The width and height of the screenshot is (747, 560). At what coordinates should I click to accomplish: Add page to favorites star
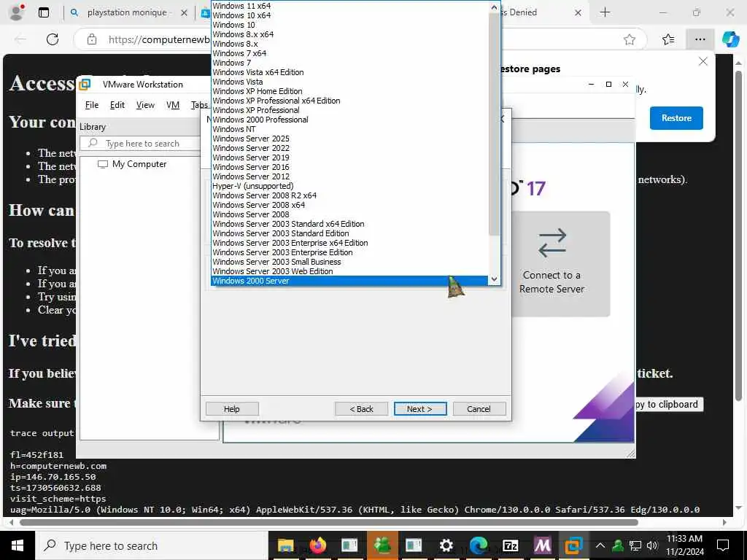[x=630, y=39]
